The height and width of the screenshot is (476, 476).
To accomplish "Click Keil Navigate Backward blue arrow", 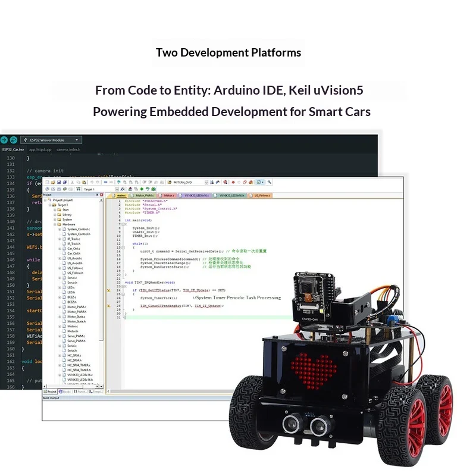I will (x=105, y=182).
